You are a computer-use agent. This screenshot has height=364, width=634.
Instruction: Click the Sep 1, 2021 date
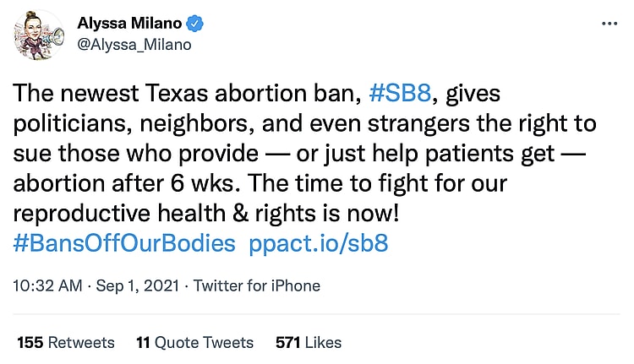[137, 285]
